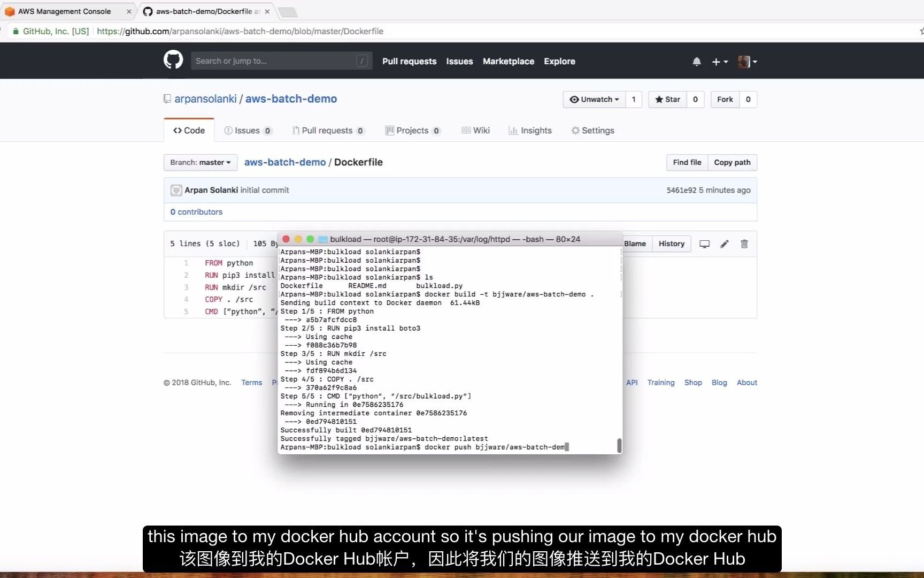This screenshot has height=578, width=924.
Task: Open the user avatar menu
Action: pyautogui.click(x=747, y=62)
